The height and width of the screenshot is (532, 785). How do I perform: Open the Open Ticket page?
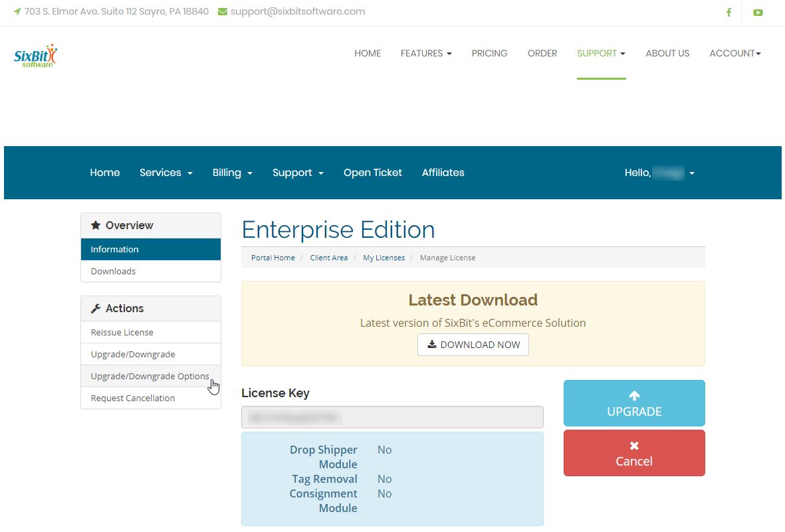(x=372, y=173)
